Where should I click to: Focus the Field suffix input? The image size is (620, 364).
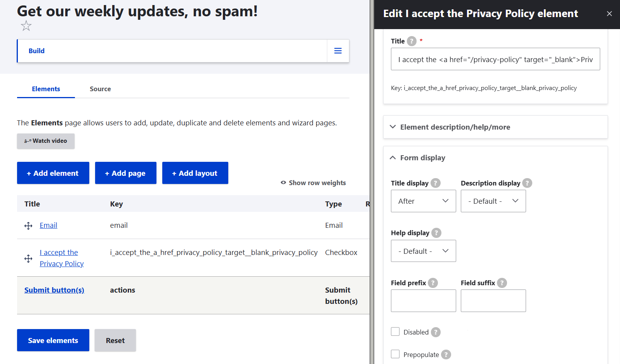[493, 301]
